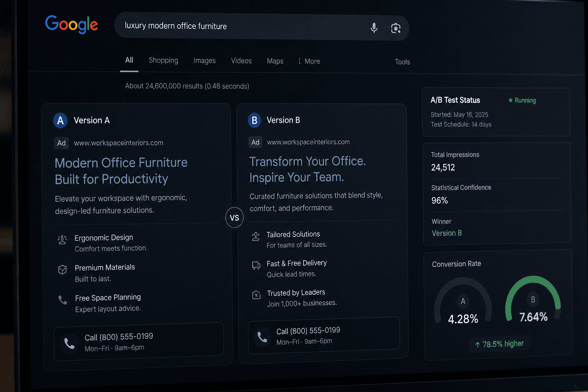
Task: Click the Conversion Rate heading
Action: pos(456,264)
